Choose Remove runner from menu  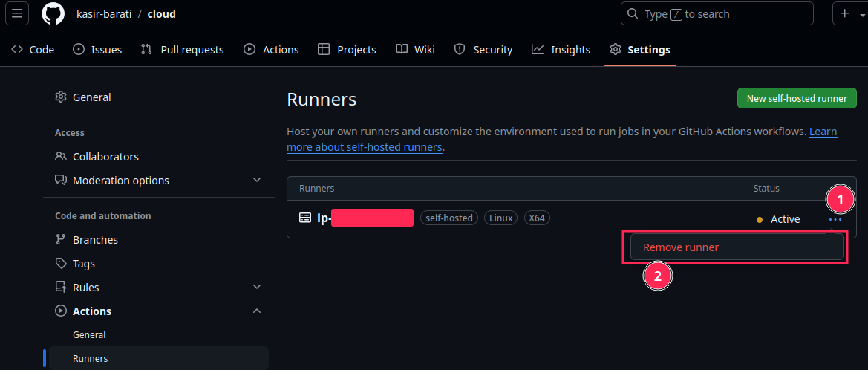coord(737,247)
